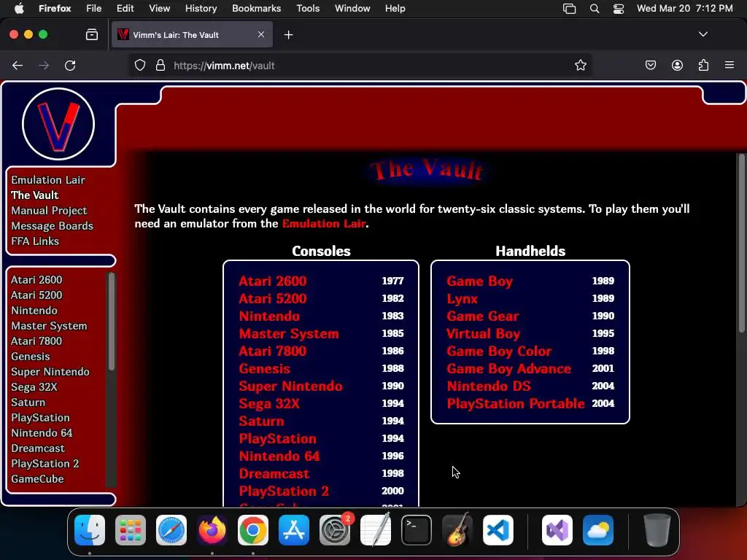Select Sega 32X in sidebar list

[x=34, y=387]
